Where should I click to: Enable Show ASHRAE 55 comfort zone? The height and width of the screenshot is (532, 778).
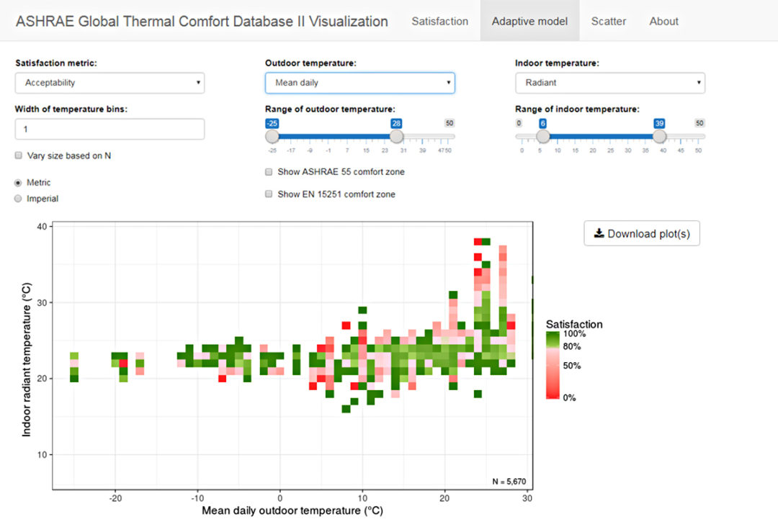(268, 172)
